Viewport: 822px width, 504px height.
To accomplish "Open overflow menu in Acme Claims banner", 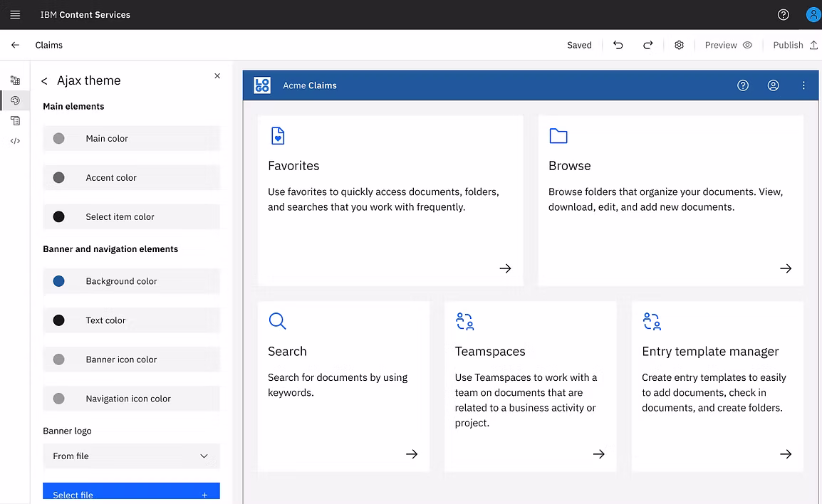I will click(x=803, y=85).
